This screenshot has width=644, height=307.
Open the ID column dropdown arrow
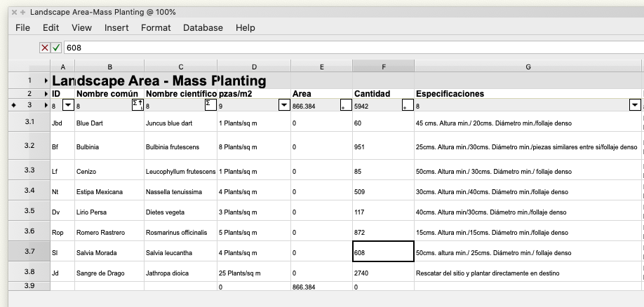67,105
